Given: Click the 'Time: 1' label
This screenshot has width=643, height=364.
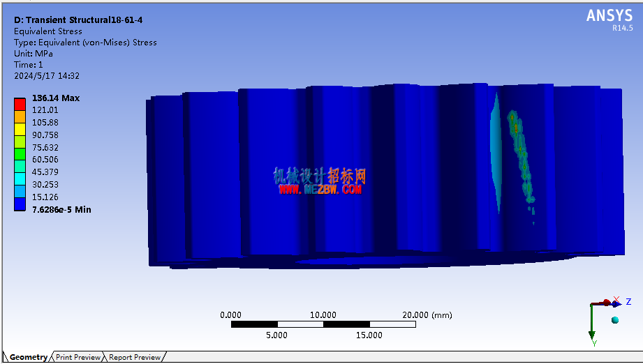Looking at the screenshot, I should [x=29, y=65].
